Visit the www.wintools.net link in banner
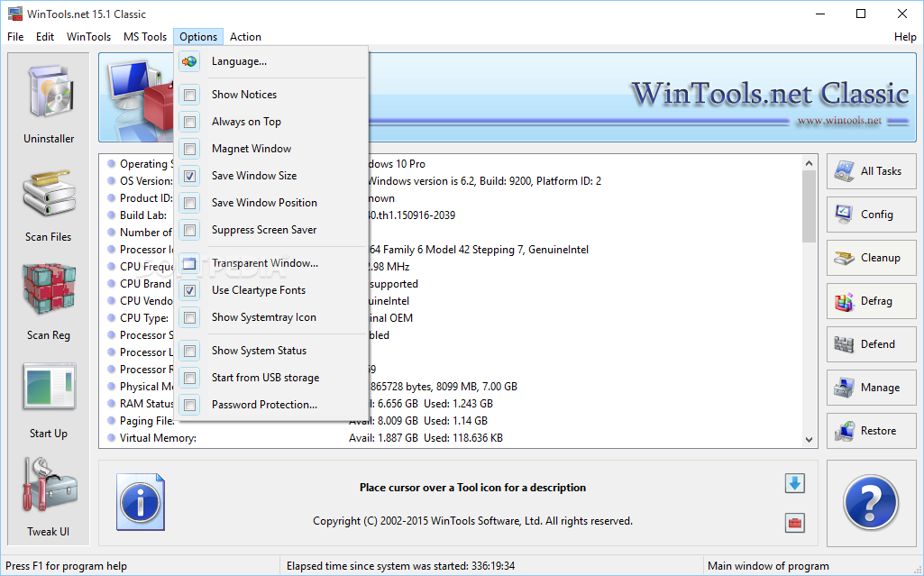924x576 pixels. (839, 121)
